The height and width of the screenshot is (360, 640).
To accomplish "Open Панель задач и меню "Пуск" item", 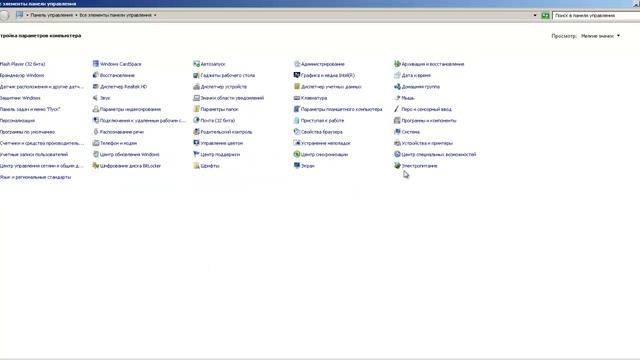I will [30, 109].
